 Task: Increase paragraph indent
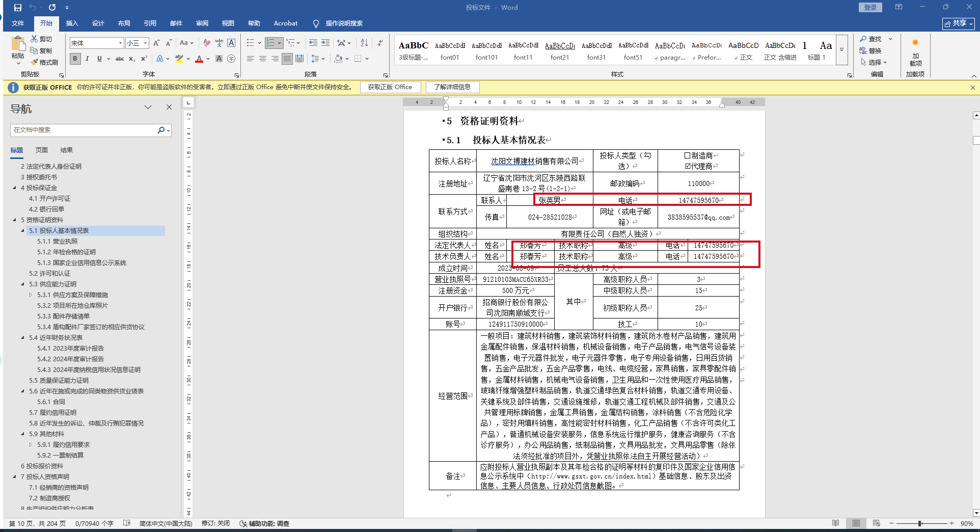(325, 43)
